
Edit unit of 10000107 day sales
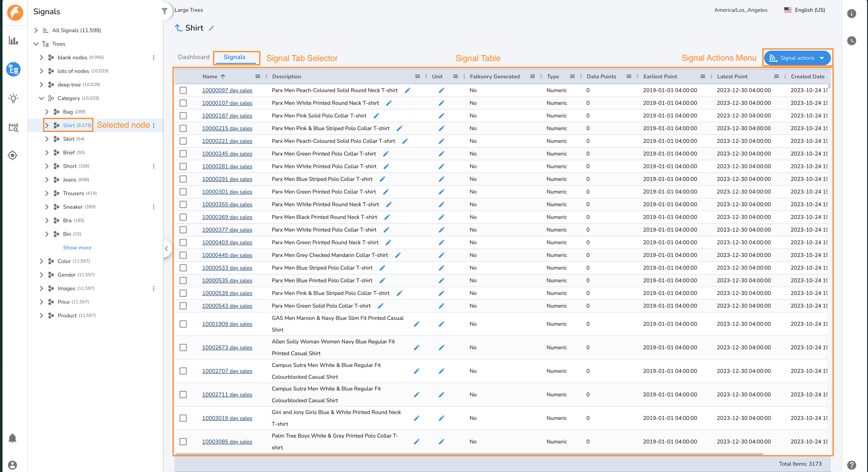(x=441, y=103)
